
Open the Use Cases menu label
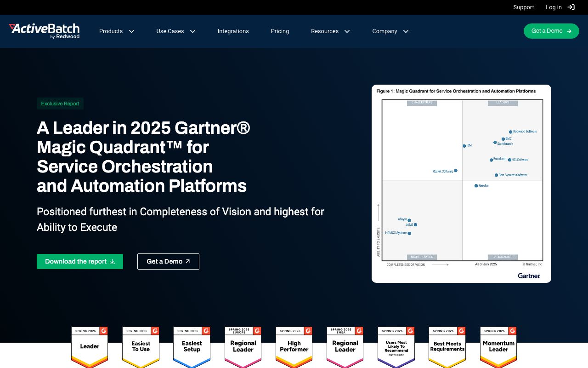click(170, 31)
